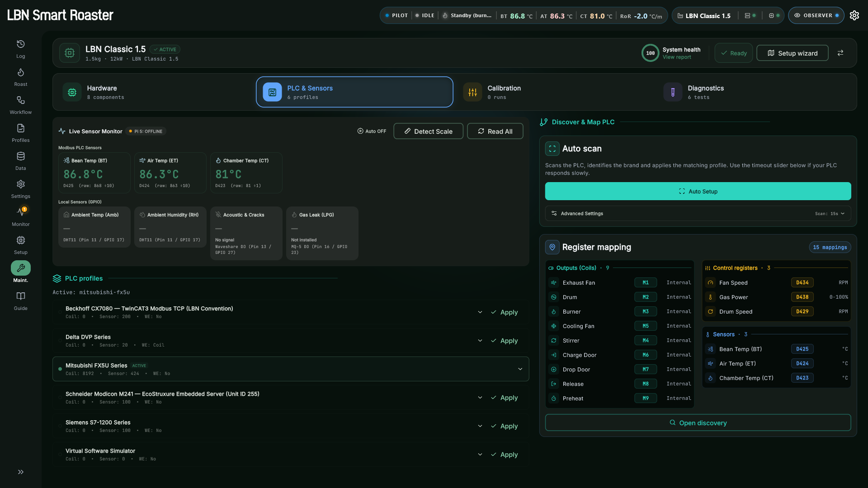The width and height of the screenshot is (868, 488).
Task: Click the Bean Temp (BT) sensor card
Action: [94, 173]
